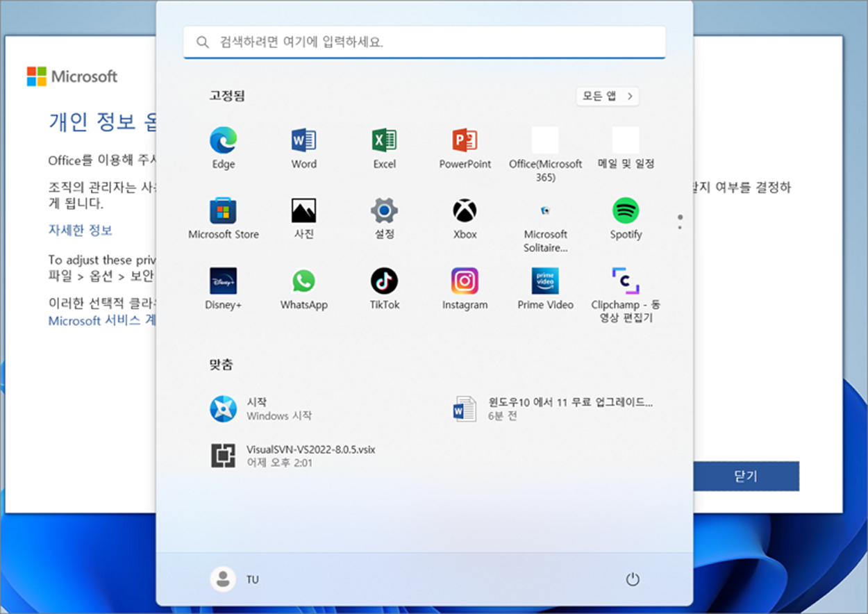Open Excel pinned app
The height and width of the screenshot is (614, 868).
click(384, 149)
